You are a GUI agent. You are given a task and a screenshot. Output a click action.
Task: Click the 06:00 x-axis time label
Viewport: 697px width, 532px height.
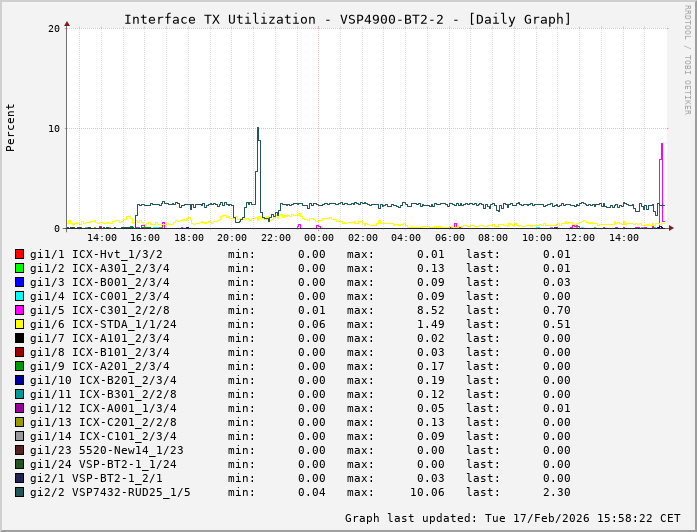pyautogui.click(x=449, y=238)
